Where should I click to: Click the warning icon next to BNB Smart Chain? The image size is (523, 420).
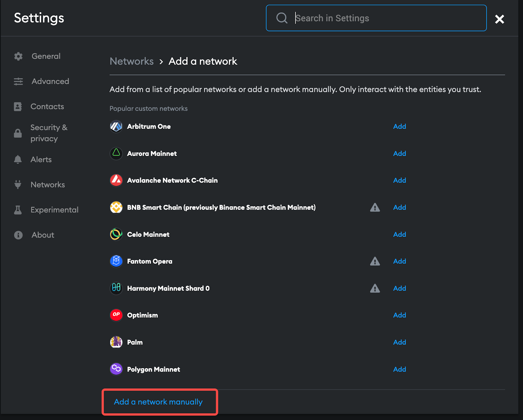375,207
